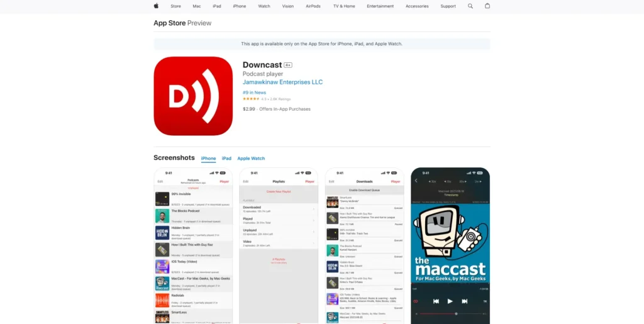This screenshot has height=324, width=644.
Task: Click the 4+ age rating badge
Action: (x=288, y=65)
